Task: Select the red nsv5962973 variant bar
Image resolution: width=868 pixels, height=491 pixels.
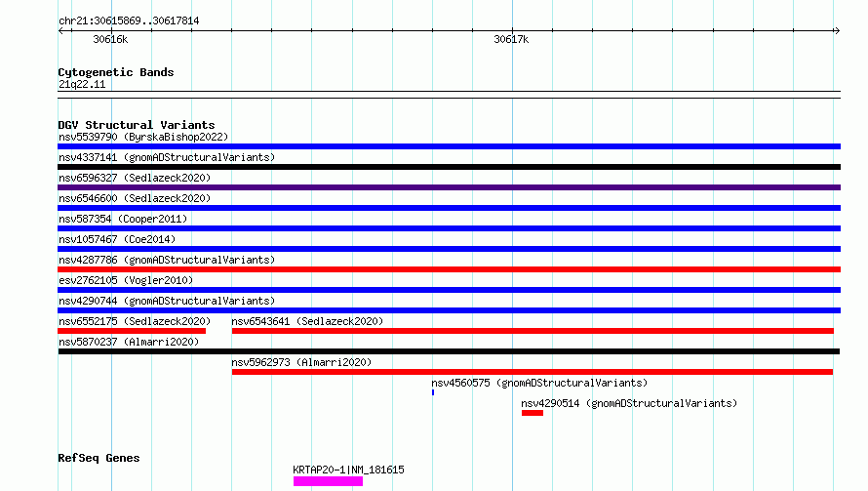Action: (533, 372)
